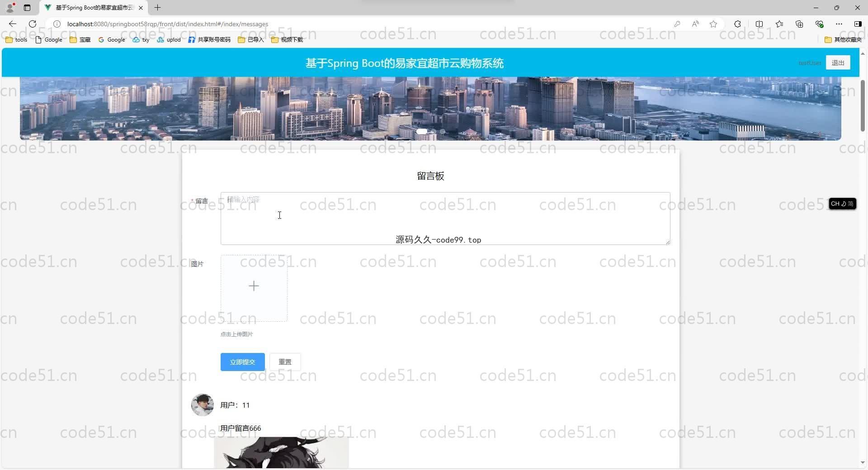Screen dimensions: 868x470
Task: Open the 宝藏 bookmark folder
Action: [x=80, y=40]
